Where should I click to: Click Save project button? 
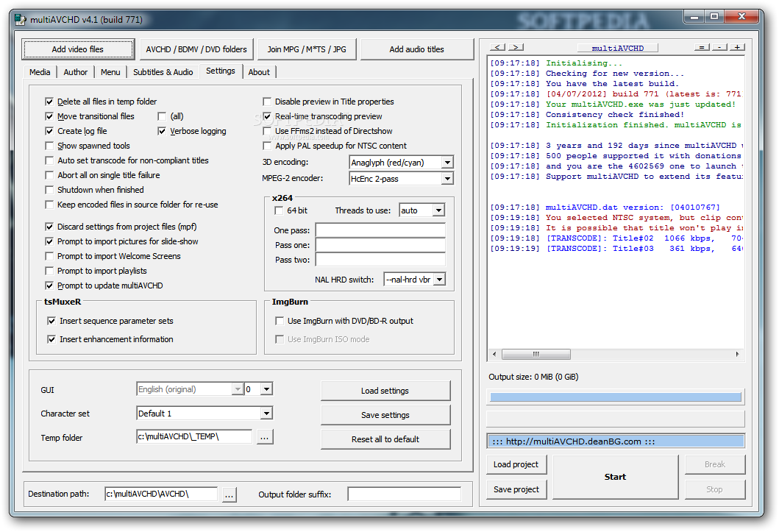pyautogui.click(x=516, y=489)
